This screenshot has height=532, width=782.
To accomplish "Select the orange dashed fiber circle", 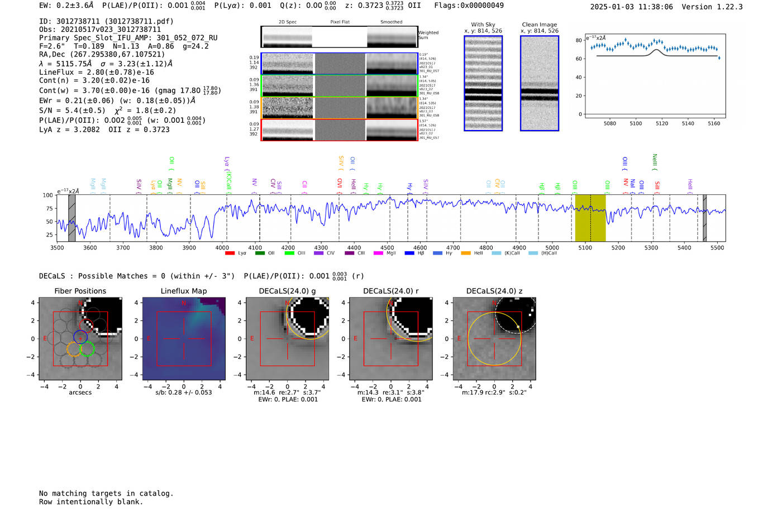I will 74,349.
